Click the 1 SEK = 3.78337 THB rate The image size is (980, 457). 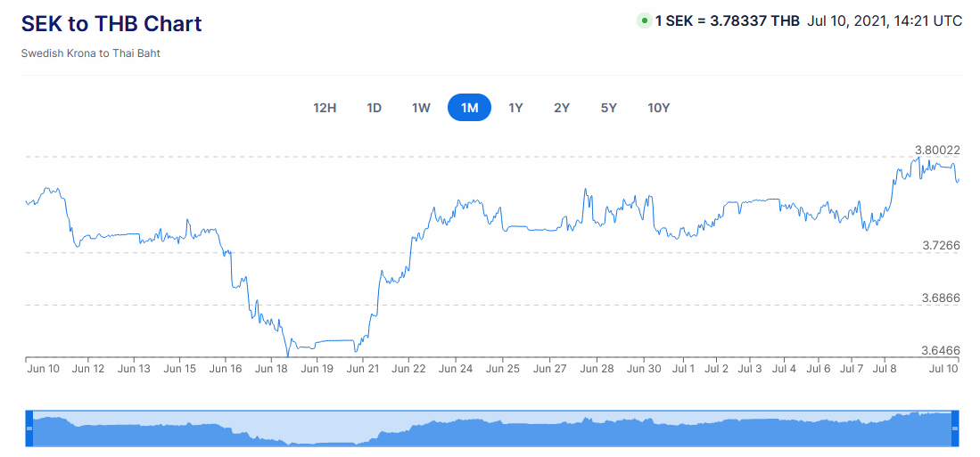pyautogui.click(x=727, y=21)
